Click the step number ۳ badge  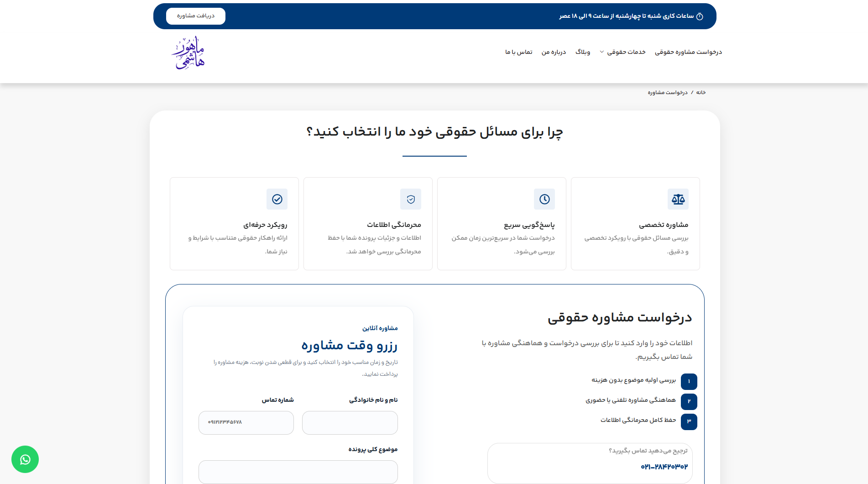pyautogui.click(x=689, y=421)
